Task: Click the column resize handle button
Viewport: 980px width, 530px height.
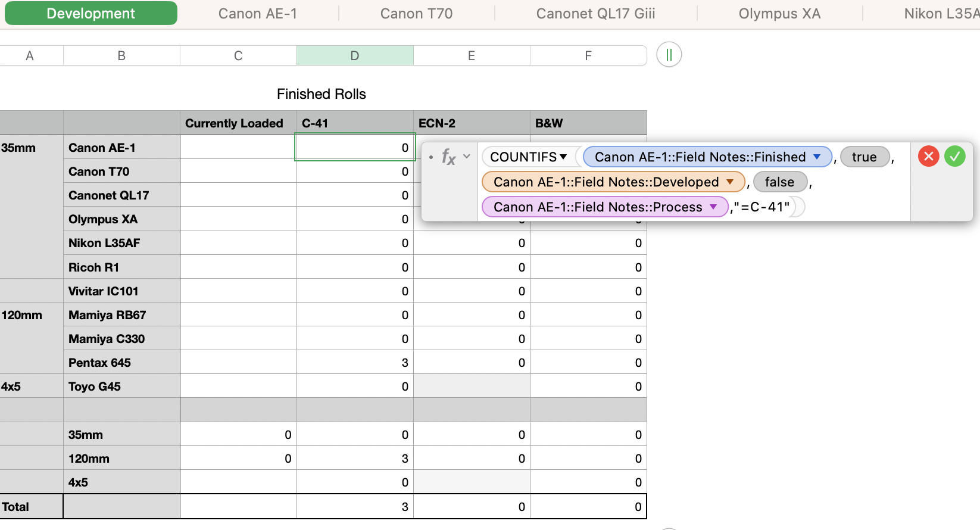Action: click(669, 55)
